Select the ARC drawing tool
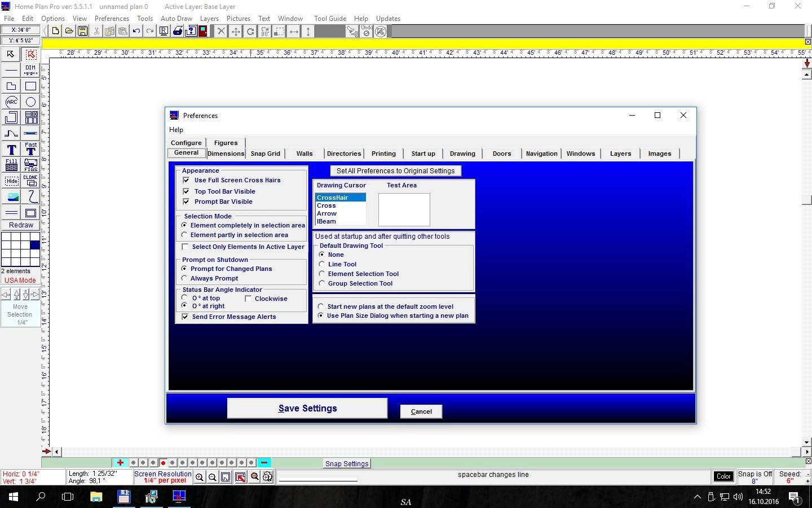 (x=11, y=102)
